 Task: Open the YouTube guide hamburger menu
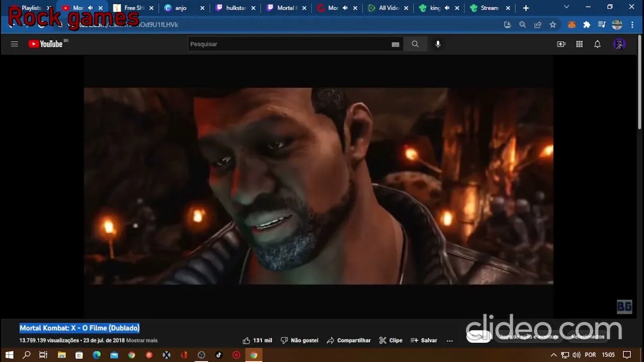pos(15,44)
